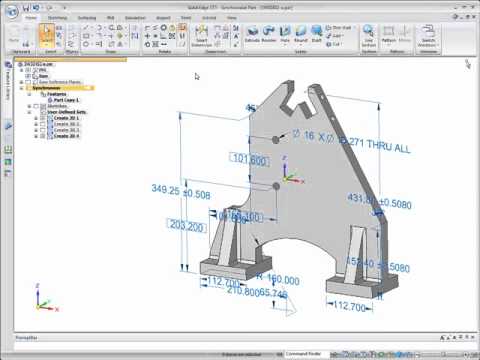Select the Draft command
The width and height of the screenshot is (480, 360).
click(x=316, y=34)
